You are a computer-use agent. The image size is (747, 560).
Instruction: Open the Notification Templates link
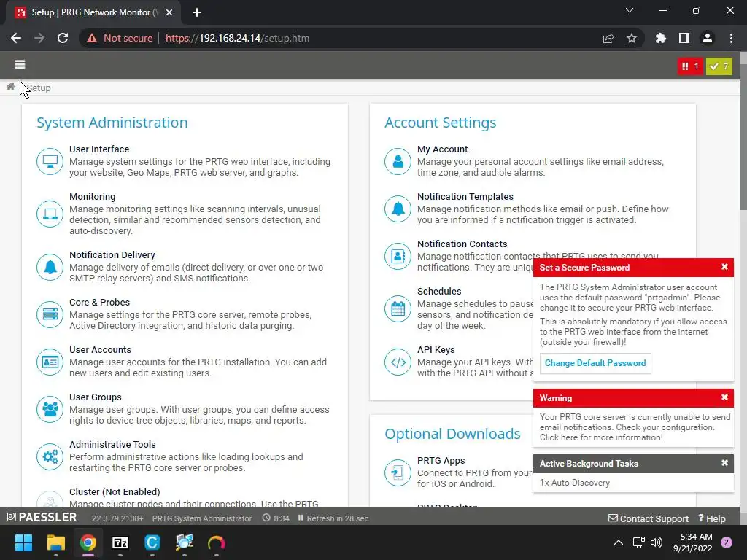click(x=465, y=196)
